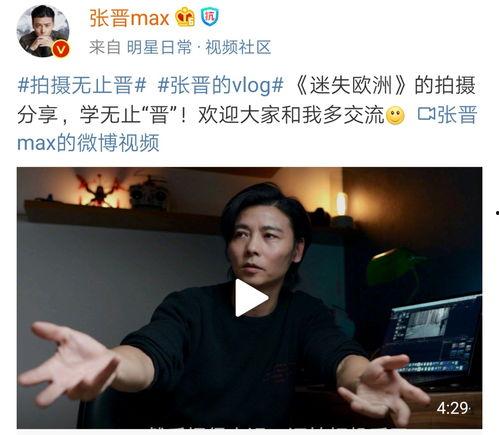Open the #张晋的vlog# hashtag
This screenshot has width=499, height=435.
[x=220, y=85]
